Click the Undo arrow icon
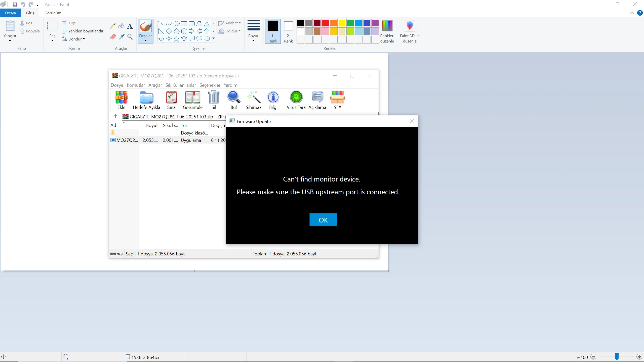 click(23, 5)
